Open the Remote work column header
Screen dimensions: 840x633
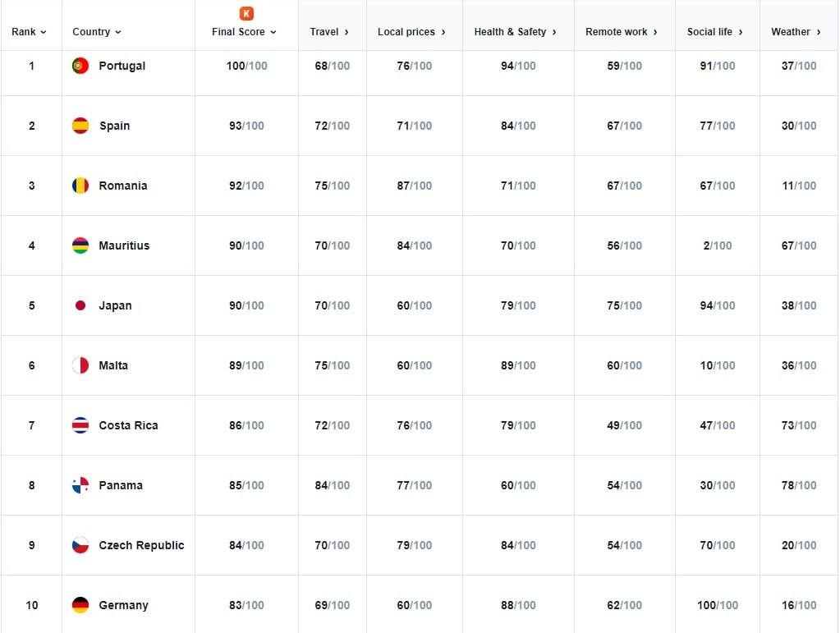(x=622, y=32)
